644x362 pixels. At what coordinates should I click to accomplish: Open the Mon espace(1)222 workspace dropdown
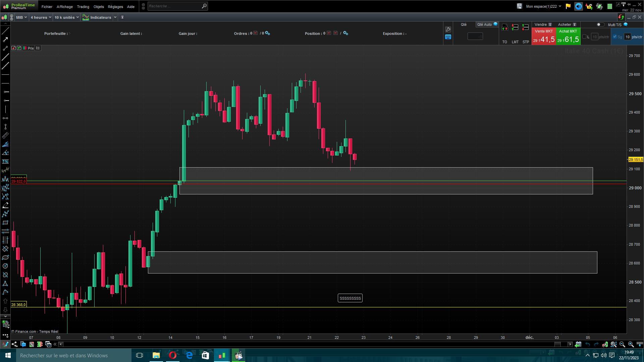coord(543,6)
